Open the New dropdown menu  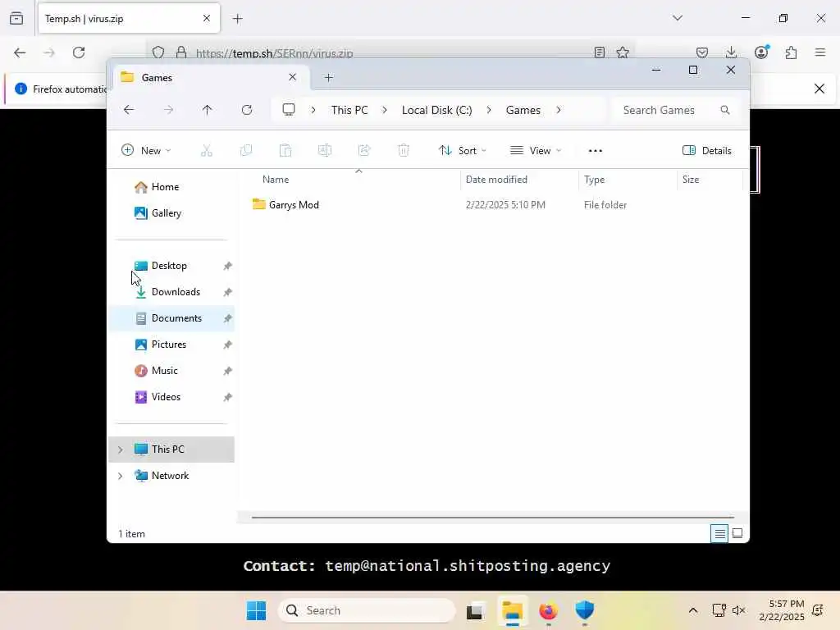[146, 151]
